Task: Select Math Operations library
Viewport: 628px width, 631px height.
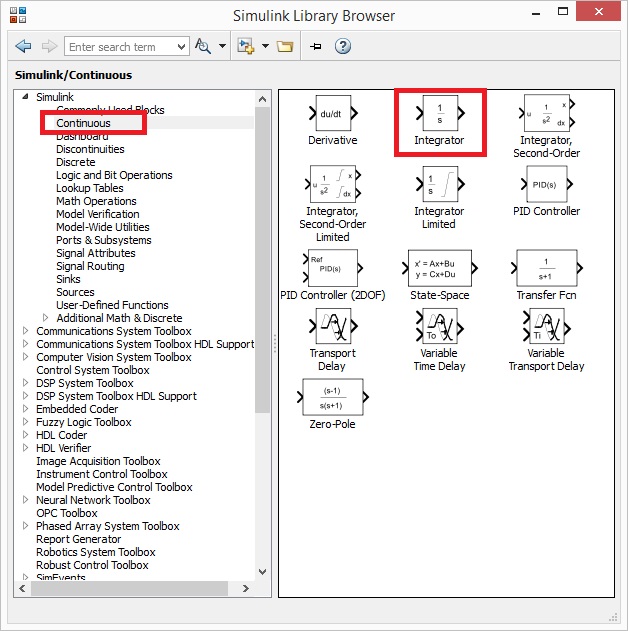Action: [97, 201]
